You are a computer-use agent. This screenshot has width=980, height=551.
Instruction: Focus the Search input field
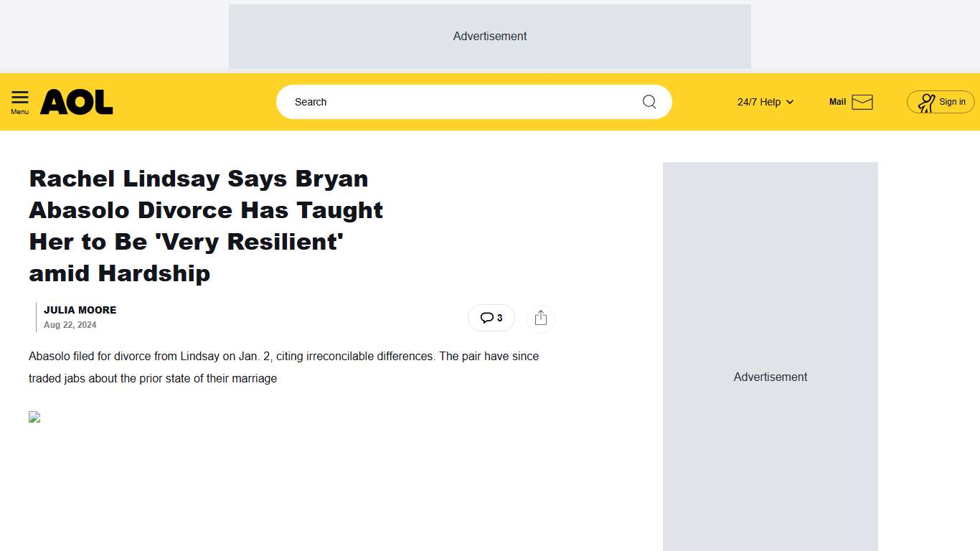coord(459,102)
